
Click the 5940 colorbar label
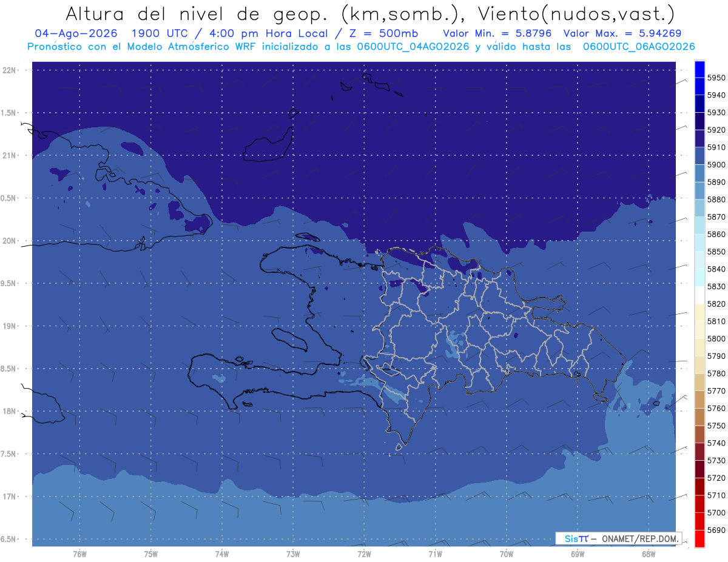(716, 95)
